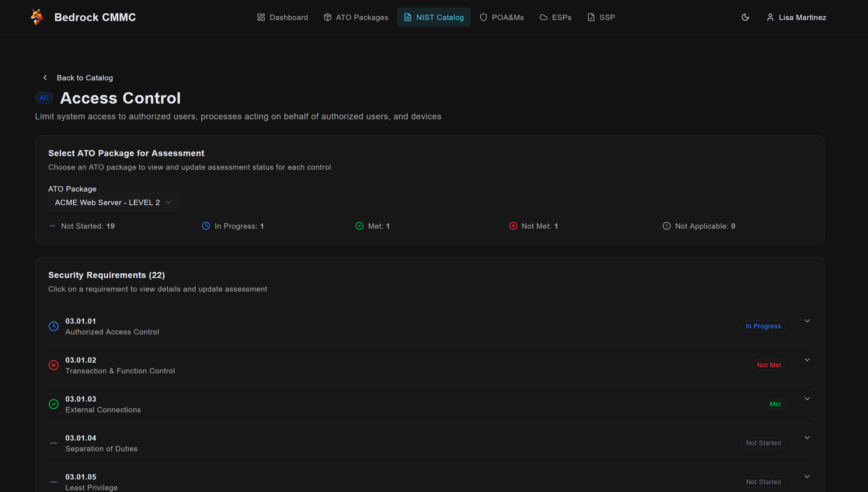
Task: Click the user profile icon for Lisa Martinez
Action: [770, 17]
